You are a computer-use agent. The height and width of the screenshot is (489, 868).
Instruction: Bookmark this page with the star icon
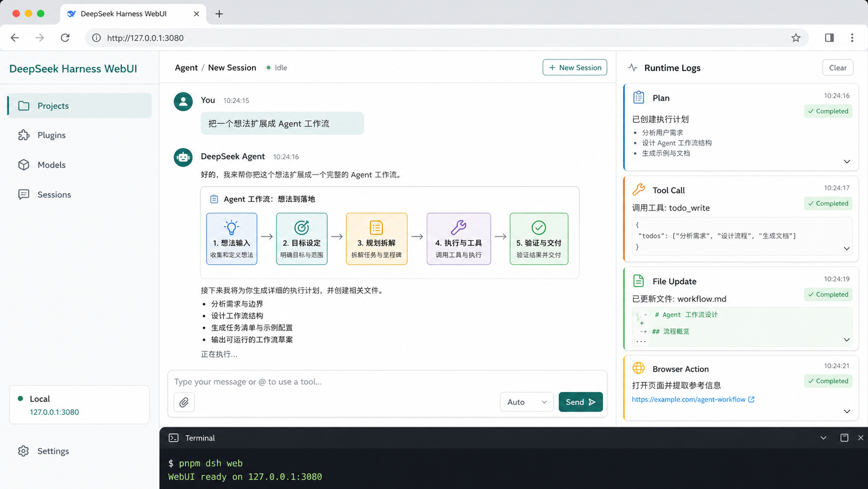click(796, 38)
